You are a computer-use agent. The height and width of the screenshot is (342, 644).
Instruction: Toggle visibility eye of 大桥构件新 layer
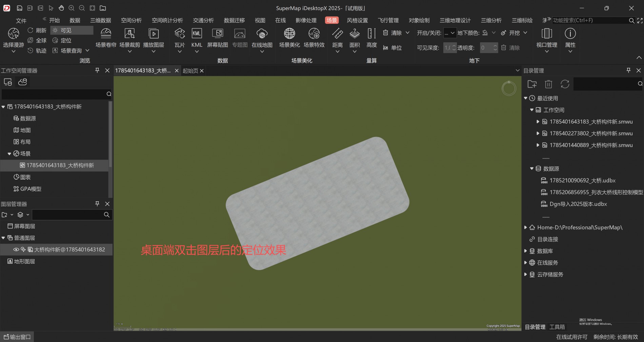click(16, 250)
